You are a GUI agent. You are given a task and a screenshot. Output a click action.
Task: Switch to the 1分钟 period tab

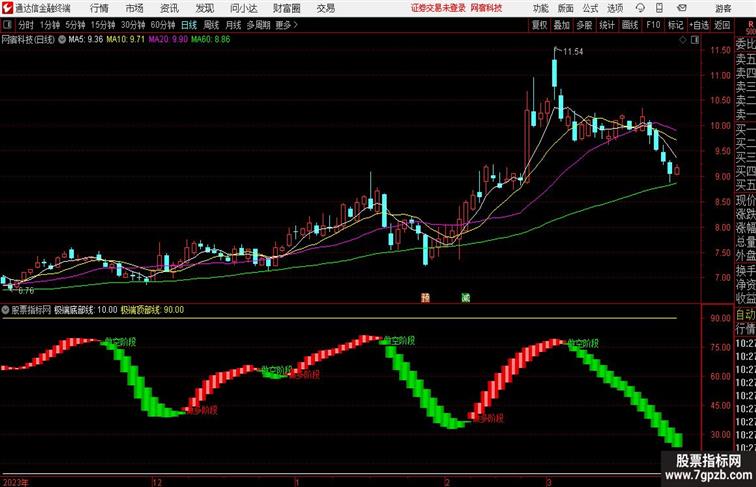pyautogui.click(x=50, y=25)
